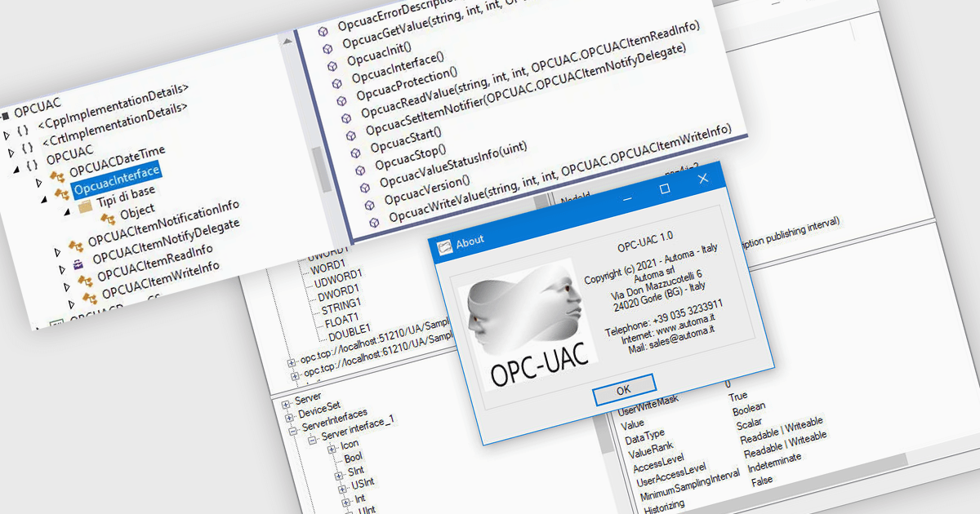
Task: Expand the OPCUACDateTime class node
Action: pyautogui.click(x=39, y=181)
